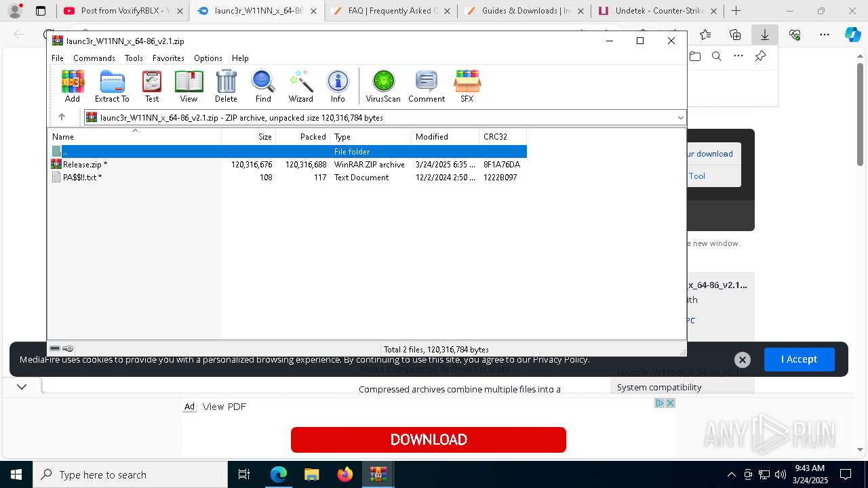Open the Find magnifier tool
868x488 pixels.
coord(263,86)
